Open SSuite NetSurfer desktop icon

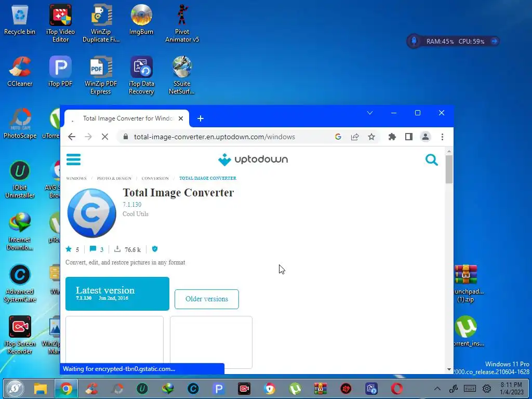point(182,75)
